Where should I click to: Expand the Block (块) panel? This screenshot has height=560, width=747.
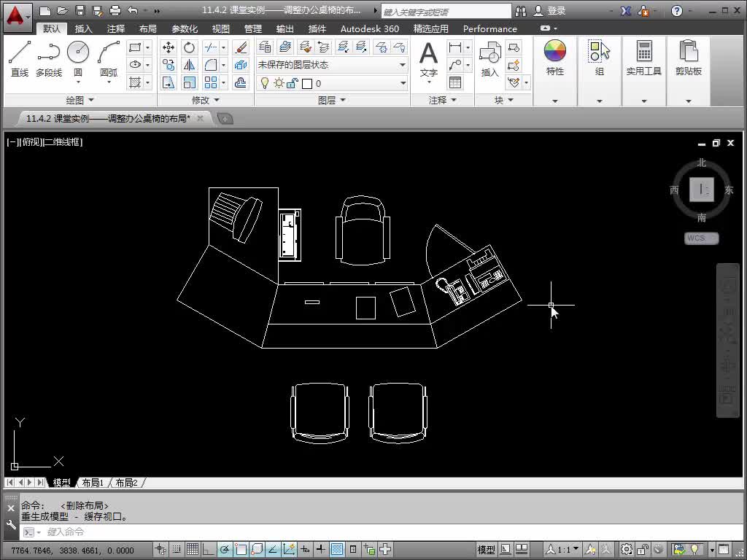pyautogui.click(x=503, y=100)
